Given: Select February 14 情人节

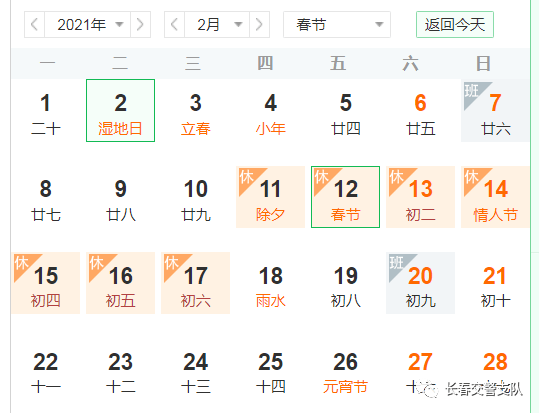Looking at the screenshot, I should (495, 197).
